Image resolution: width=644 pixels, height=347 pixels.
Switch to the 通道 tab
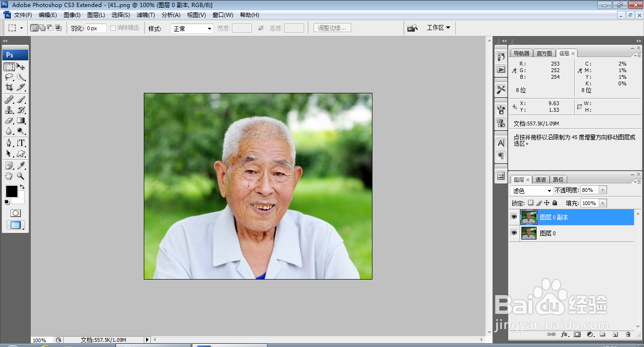click(x=541, y=180)
